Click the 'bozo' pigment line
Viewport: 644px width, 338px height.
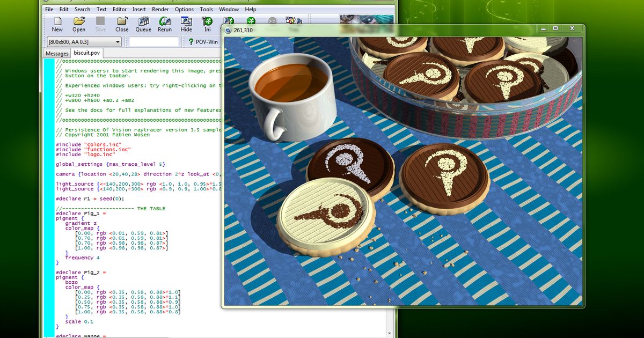point(72,282)
